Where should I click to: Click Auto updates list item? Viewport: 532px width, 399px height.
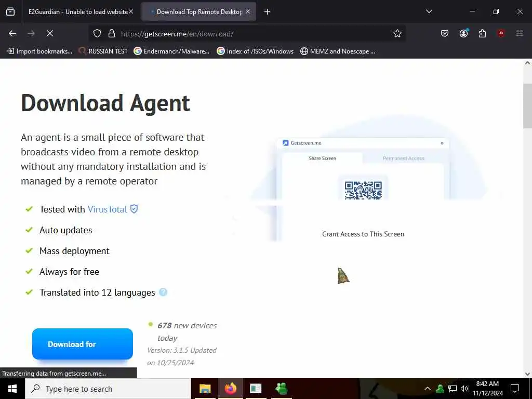pos(66,230)
